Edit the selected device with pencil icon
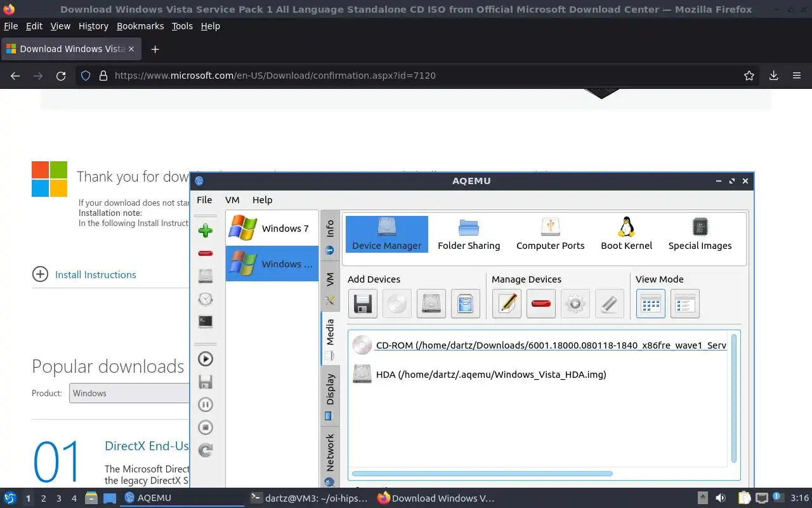812x508 pixels. click(507, 304)
